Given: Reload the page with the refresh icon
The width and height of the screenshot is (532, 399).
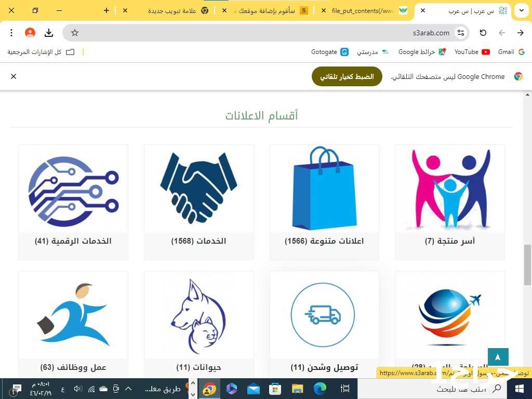Looking at the screenshot, I should point(483,33).
